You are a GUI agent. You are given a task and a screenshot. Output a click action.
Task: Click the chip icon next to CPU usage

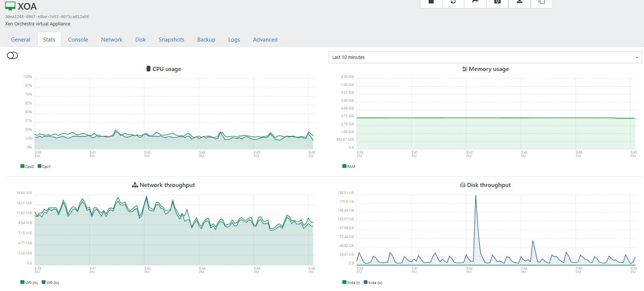point(148,69)
